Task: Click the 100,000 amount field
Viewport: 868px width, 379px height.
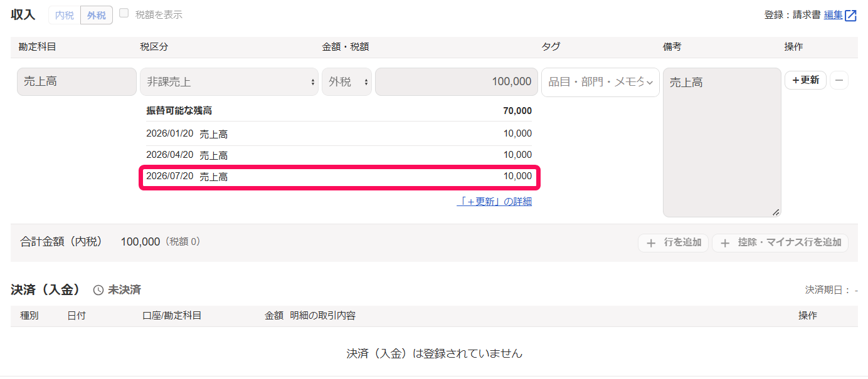Action: pos(457,82)
